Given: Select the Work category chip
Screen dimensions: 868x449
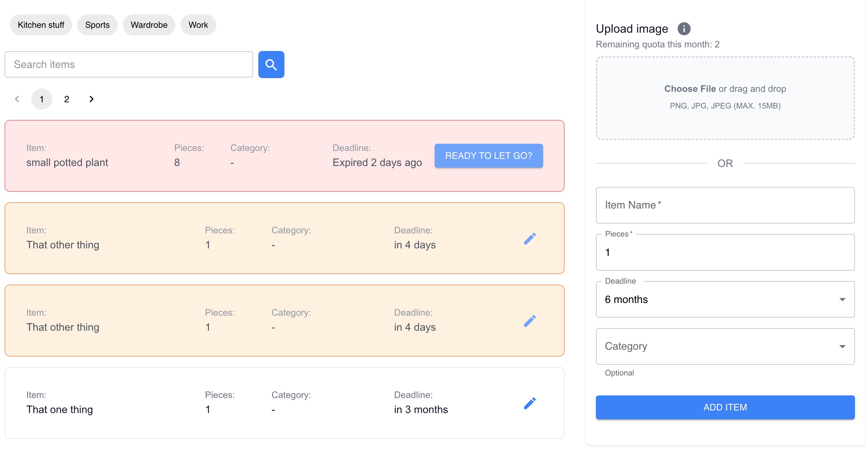Looking at the screenshot, I should coord(198,25).
